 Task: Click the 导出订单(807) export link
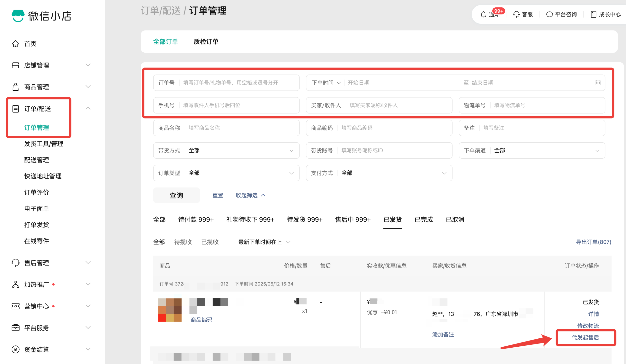click(594, 242)
